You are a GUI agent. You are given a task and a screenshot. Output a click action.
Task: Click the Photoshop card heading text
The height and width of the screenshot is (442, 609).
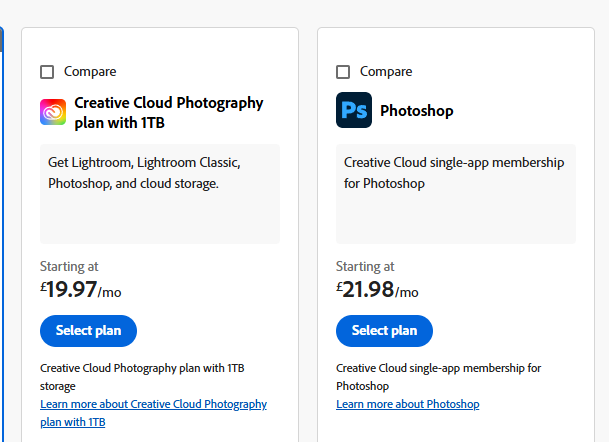pyautogui.click(x=417, y=111)
